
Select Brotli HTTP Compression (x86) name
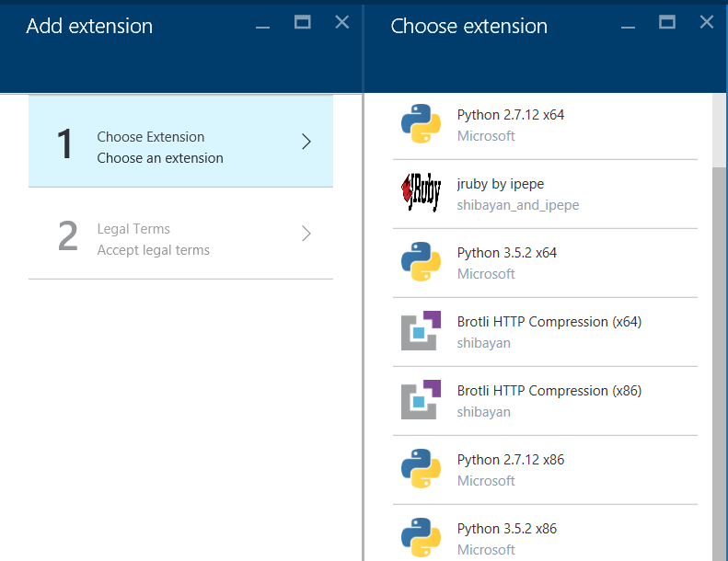(549, 391)
